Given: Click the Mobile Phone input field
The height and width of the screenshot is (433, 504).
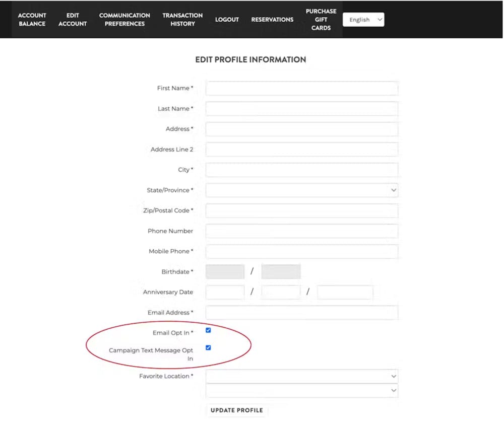Looking at the screenshot, I should pos(302,251).
